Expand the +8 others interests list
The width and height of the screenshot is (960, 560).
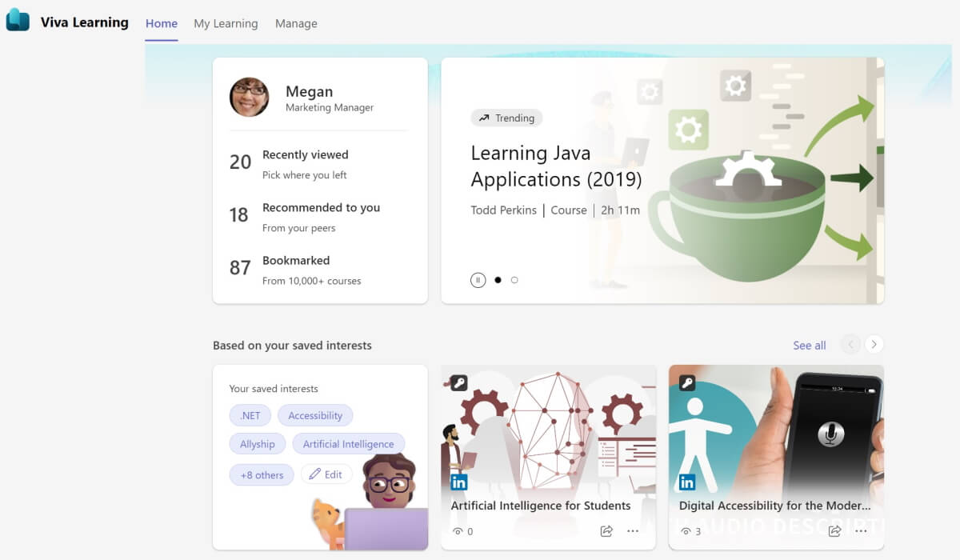[261, 474]
